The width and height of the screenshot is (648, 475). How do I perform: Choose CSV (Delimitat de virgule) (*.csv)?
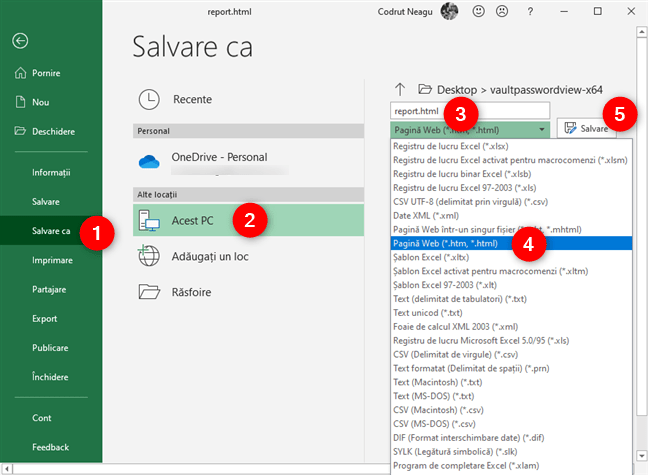[x=511, y=354]
